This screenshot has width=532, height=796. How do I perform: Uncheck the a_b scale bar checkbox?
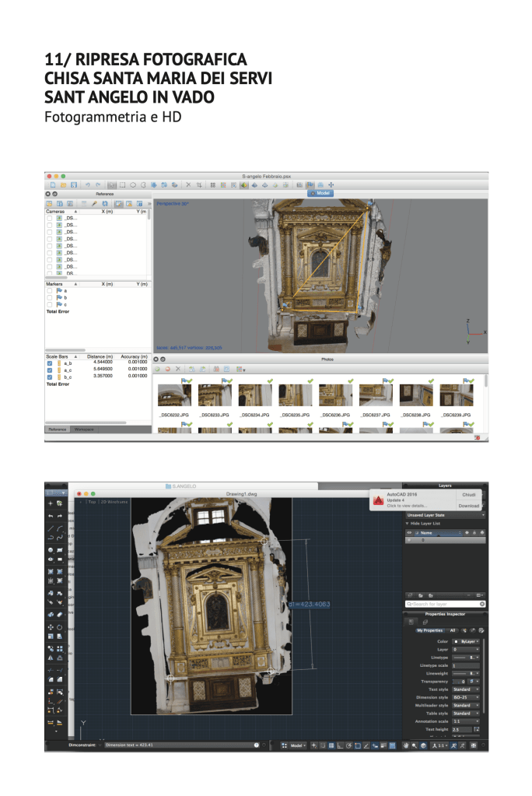[50, 363]
